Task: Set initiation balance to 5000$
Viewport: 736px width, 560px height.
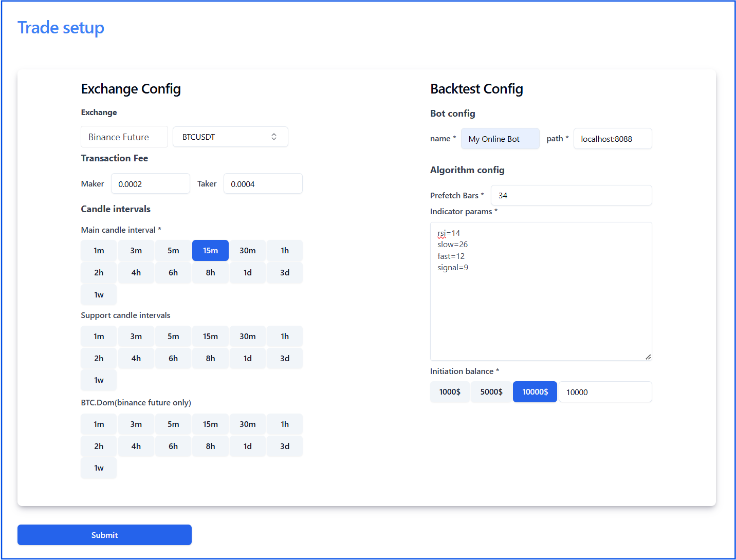Action: pyautogui.click(x=491, y=392)
